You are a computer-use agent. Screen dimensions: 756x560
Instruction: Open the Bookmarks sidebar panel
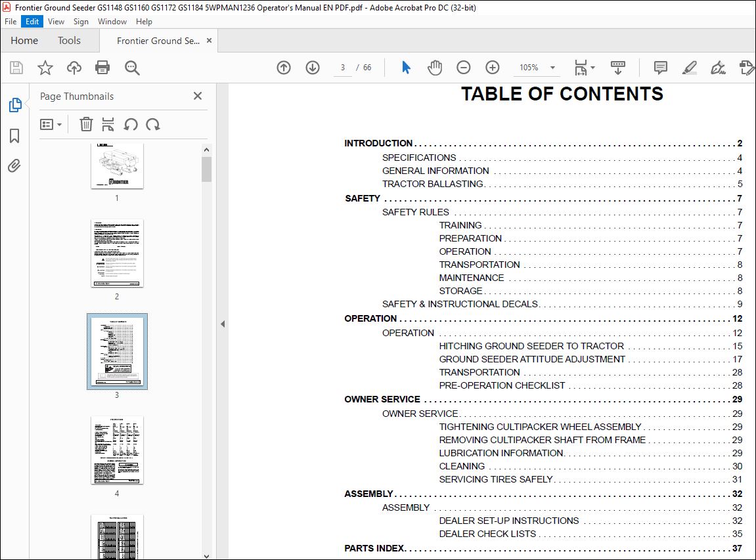click(x=14, y=136)
